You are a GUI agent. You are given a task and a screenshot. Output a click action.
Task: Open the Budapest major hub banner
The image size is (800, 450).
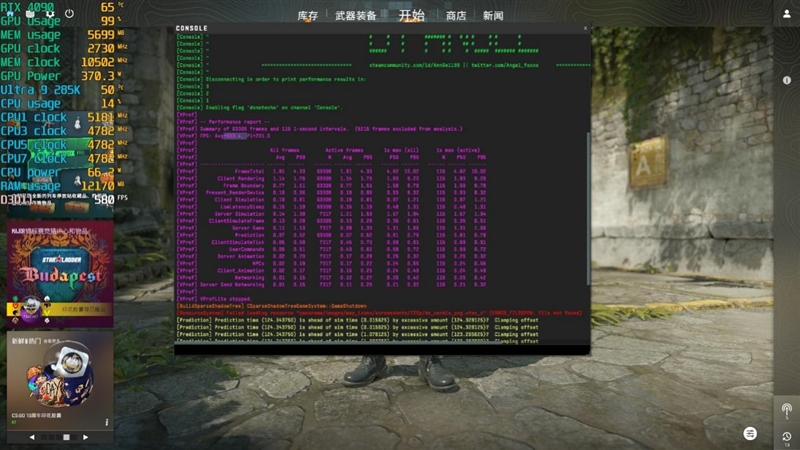[60, 274]
